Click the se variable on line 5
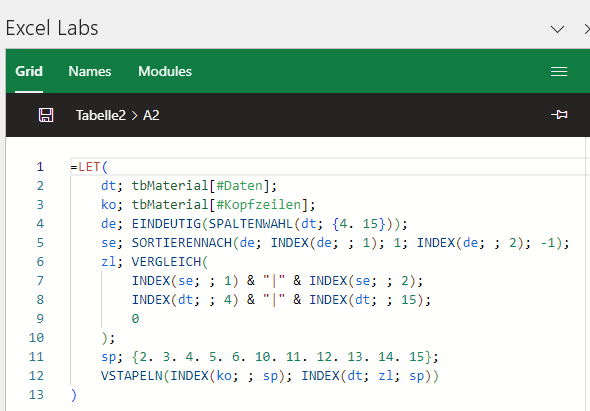This screenshot has width=590, height=411. point(108,243)
